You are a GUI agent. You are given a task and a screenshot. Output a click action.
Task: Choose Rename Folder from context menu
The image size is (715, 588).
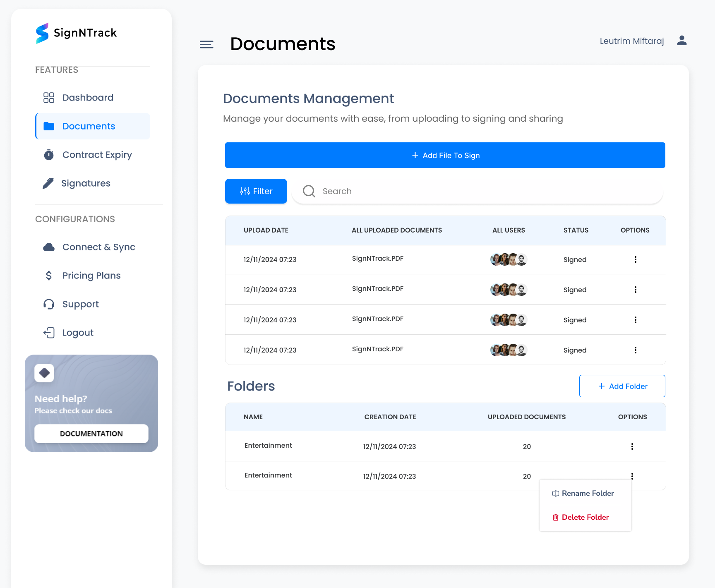[588, 493]
